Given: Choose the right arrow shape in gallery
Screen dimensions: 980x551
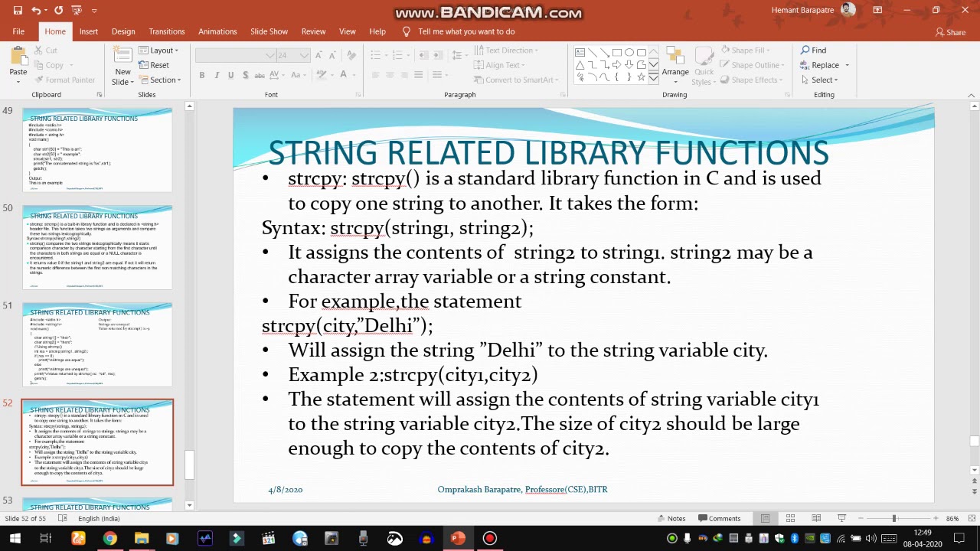Looking at the screenshot, I should 617,65.
